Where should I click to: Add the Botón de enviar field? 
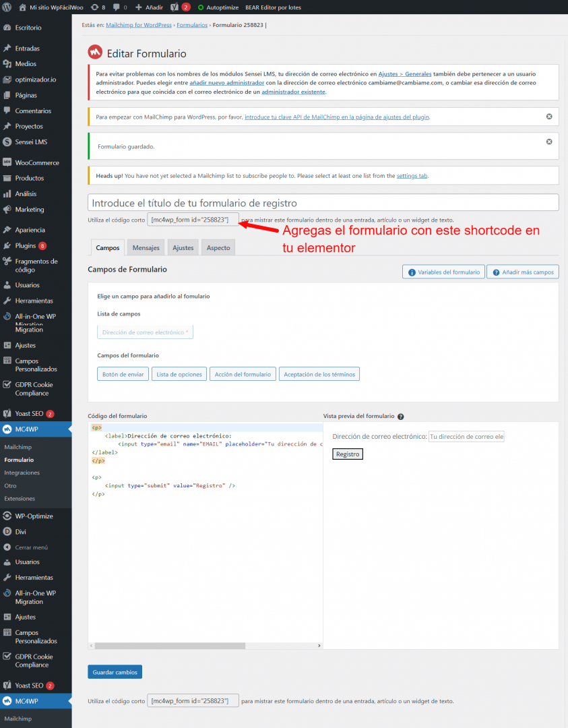(x=123, y=374)
